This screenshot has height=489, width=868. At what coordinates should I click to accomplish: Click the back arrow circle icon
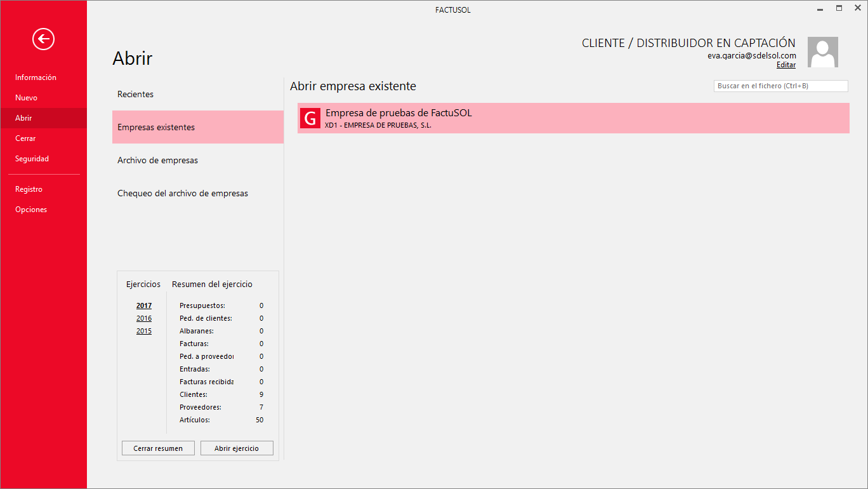click(x=44, y=39)
